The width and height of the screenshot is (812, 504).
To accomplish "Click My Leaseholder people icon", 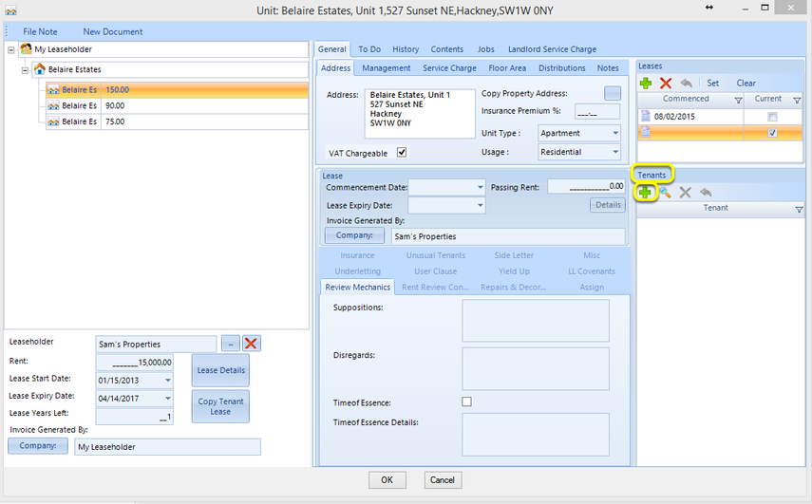I will pos(26,49).
